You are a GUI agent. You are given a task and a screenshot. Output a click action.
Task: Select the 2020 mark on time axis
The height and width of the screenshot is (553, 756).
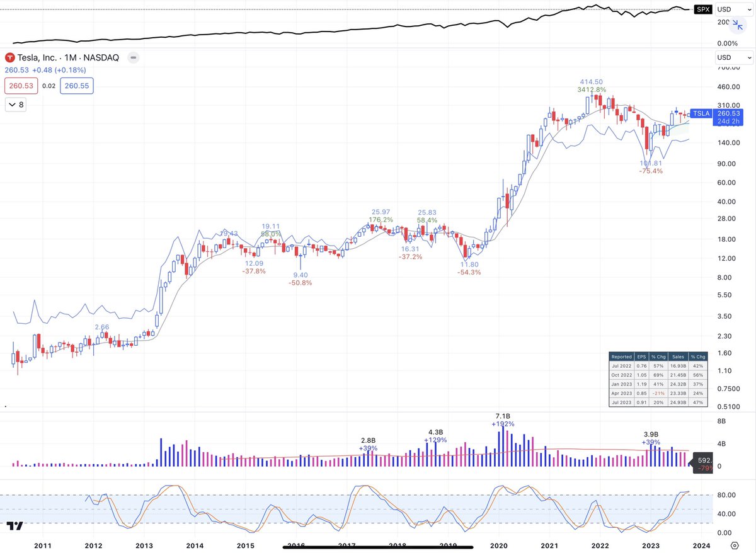[499, 545]
